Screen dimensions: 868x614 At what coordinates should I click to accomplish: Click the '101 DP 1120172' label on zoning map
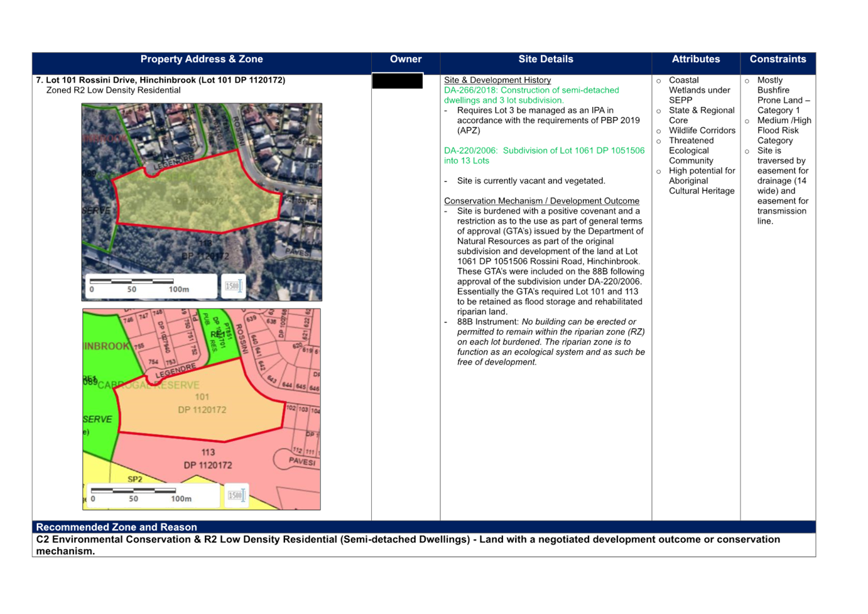[202, 403]
